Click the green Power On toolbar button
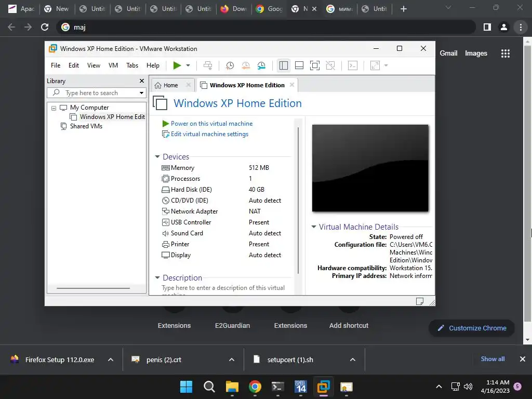532x399 pixels. (x=177, y=65)
